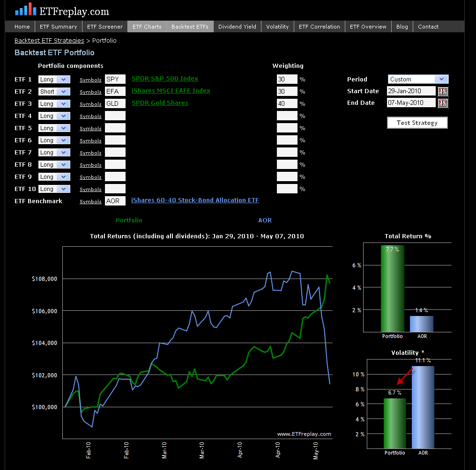Viewport: 476px width, 470px height.
Task: Click empty ETF 4 symbol field
Action: 115,116
